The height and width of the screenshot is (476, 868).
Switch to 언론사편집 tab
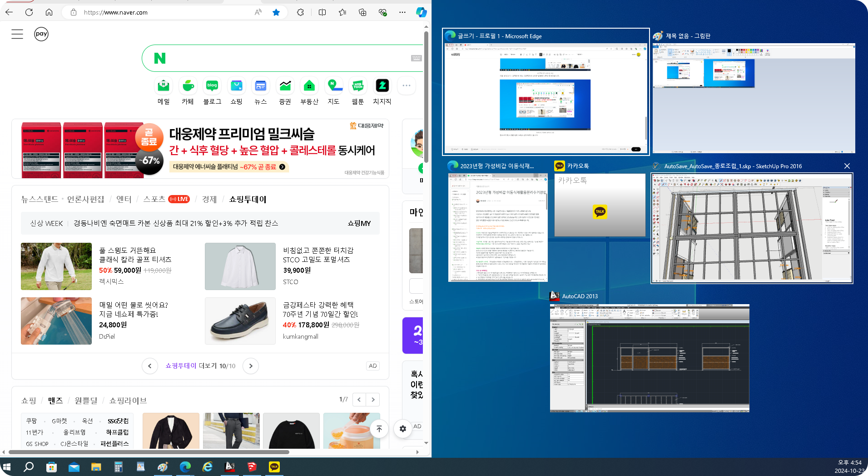coord(86,199)
